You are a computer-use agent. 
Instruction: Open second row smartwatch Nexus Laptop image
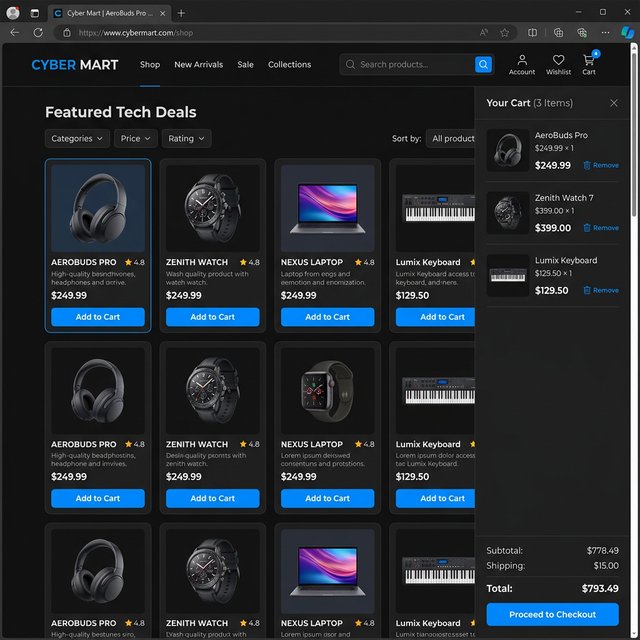(x=327, y=391)
